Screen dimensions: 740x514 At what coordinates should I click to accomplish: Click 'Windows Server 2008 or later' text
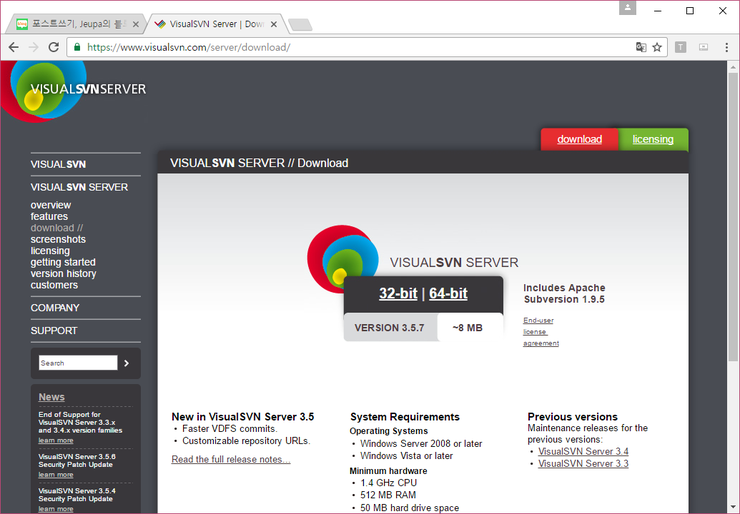click(x=421, y=444)
